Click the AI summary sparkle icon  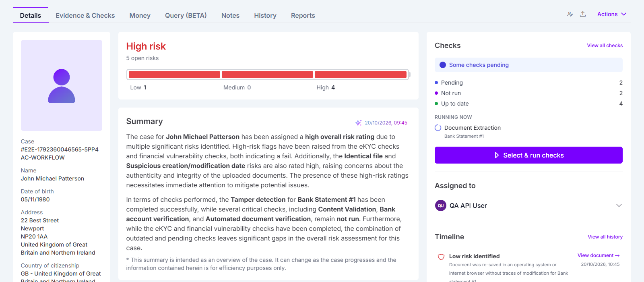click(x=359, y=123)
